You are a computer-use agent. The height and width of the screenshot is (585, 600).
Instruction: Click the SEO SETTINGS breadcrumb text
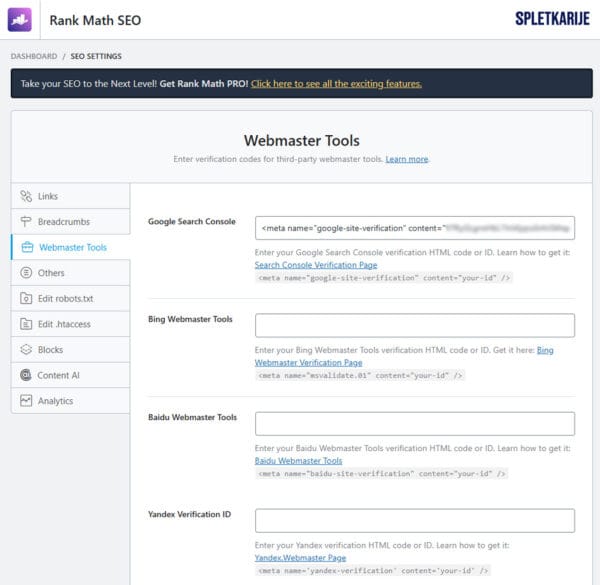[x=96, y=56]
